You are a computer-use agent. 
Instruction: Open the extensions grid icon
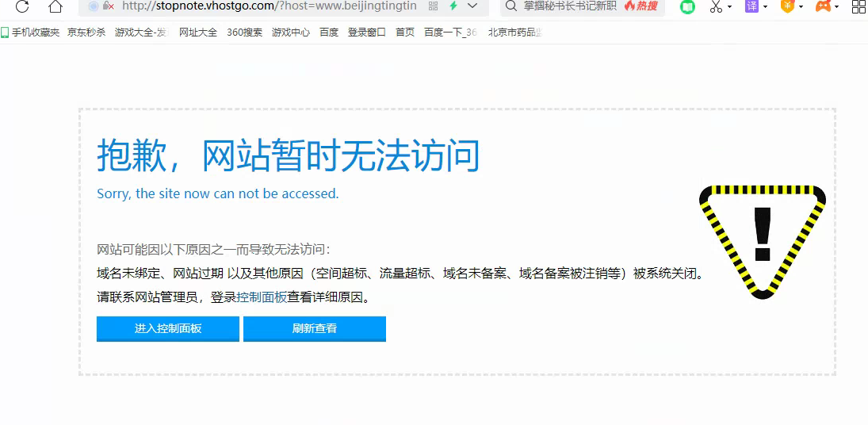pyautogui.click(x=858, y=7)
